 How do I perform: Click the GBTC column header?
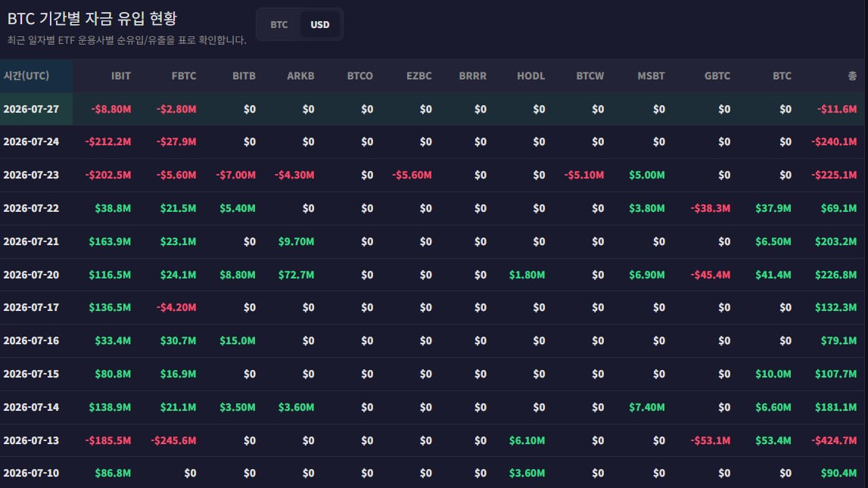click(x=717, y=76)
